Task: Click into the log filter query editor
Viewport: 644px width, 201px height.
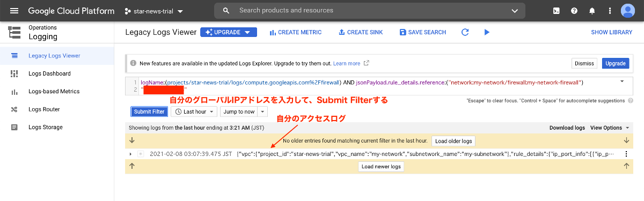Action: click(378, 86)
